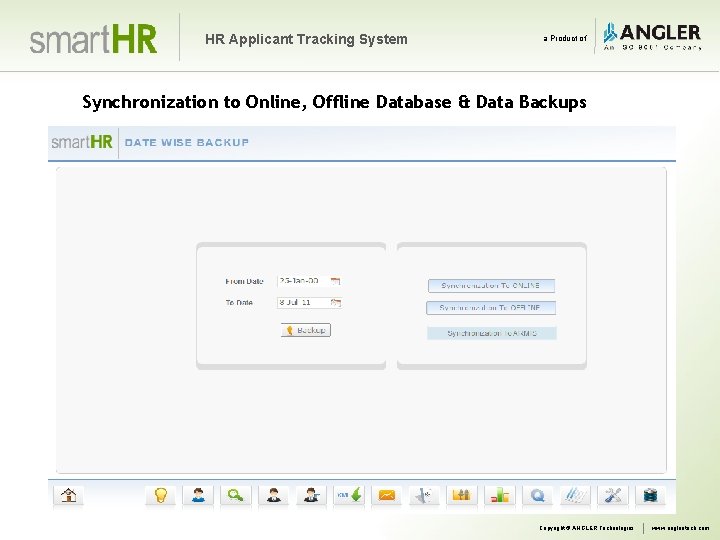Image resolution: width=720 pixels, height=540 pixels.
Task: Open the orange envelope mail icon
Action: [387, 496]
